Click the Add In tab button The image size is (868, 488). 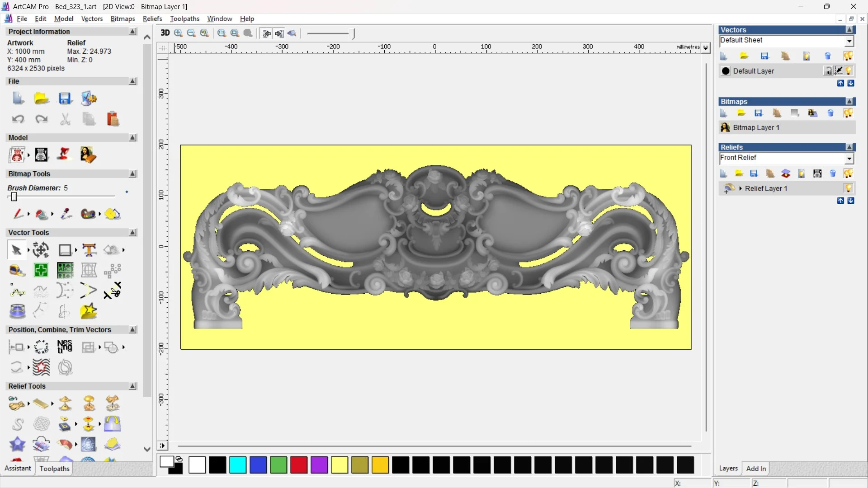click(x=756, y=469)
